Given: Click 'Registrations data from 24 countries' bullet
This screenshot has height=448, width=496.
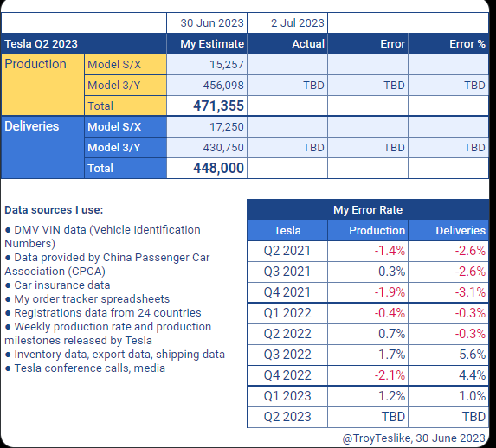Looking at the screenshot, I should pyautogui.click(x=103, y=313).
